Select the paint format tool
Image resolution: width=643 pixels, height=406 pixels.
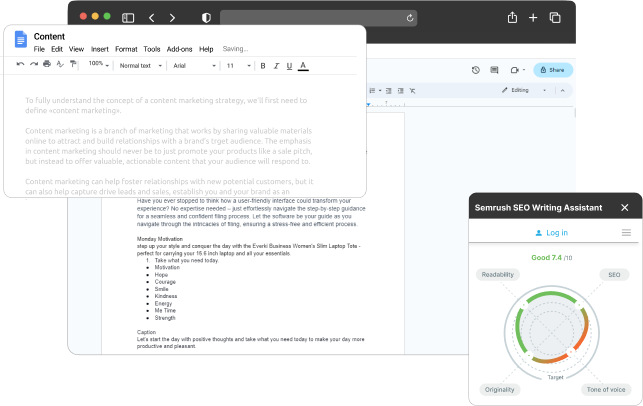(x=73, y=64)
